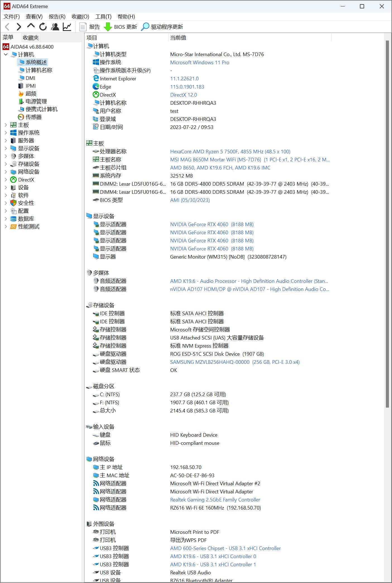Expand the 存储设备 tree node
The width and height of the screenshot is (392, 583).
tap(6, 164)
